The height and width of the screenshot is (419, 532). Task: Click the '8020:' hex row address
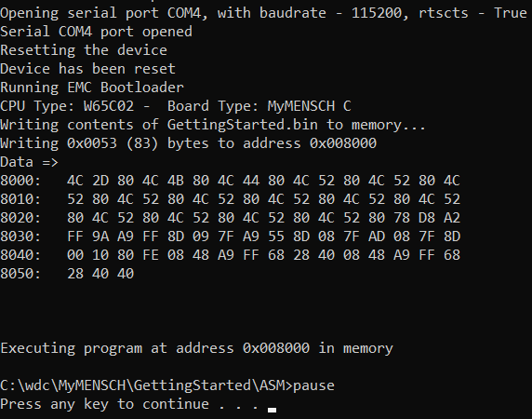coord(20,218)
